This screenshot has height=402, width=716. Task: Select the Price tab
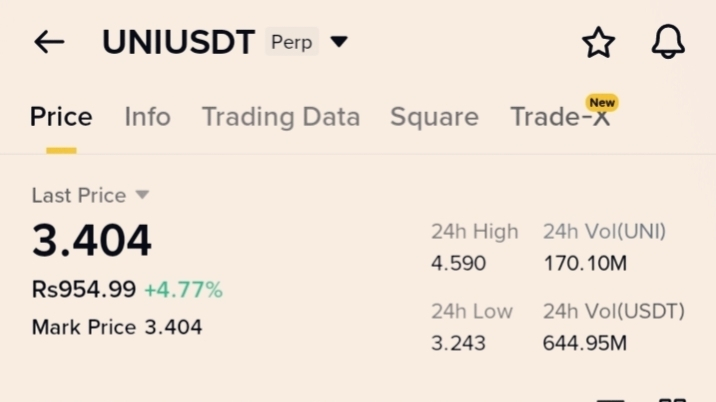pos(61,117)
